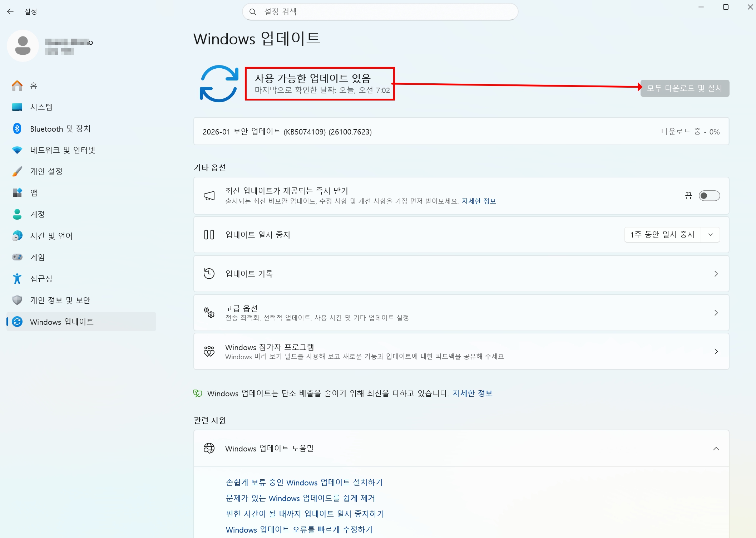The width and height of the screenshot is (756, 538).
Task: Open the 업데이트 기록 row chevron
Action: coord(716,274)
